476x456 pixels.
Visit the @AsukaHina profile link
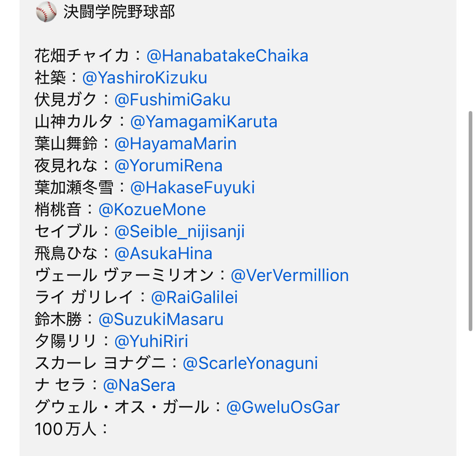click(x=163, y=253)
